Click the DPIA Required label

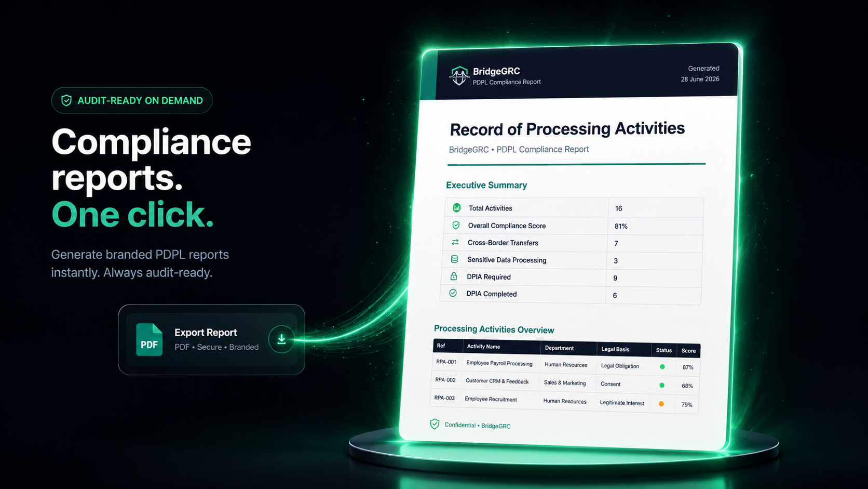point(489,277)
